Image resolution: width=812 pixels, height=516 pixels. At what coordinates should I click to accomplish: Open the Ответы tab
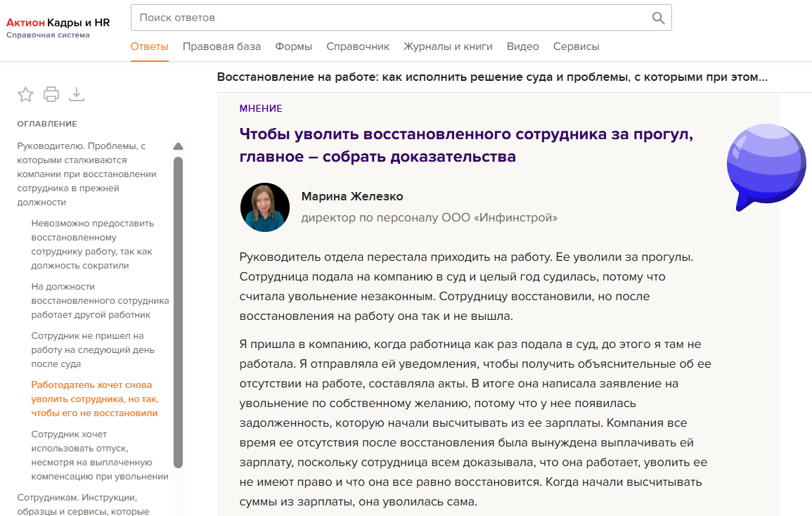pyautogui.click(x=149, y=46)
